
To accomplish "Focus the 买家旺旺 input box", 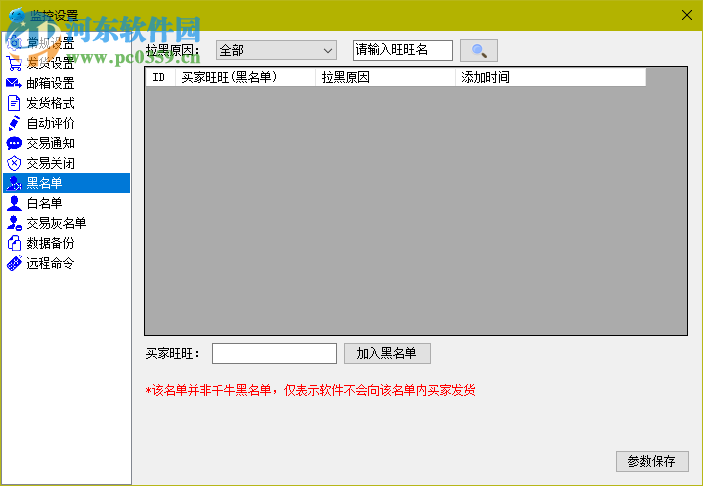I will click(x=274, y=353).
